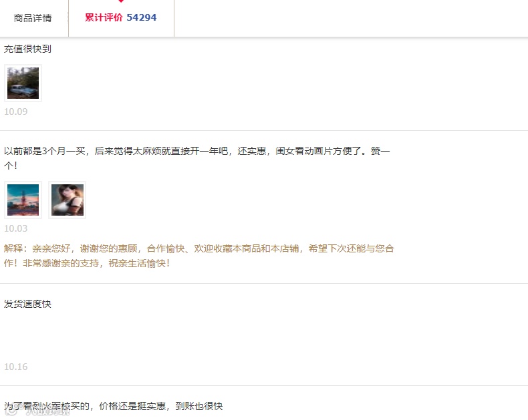Click the red marker above 累计评价
This screenshot has height=420, width=528.
tap(121, 1)
